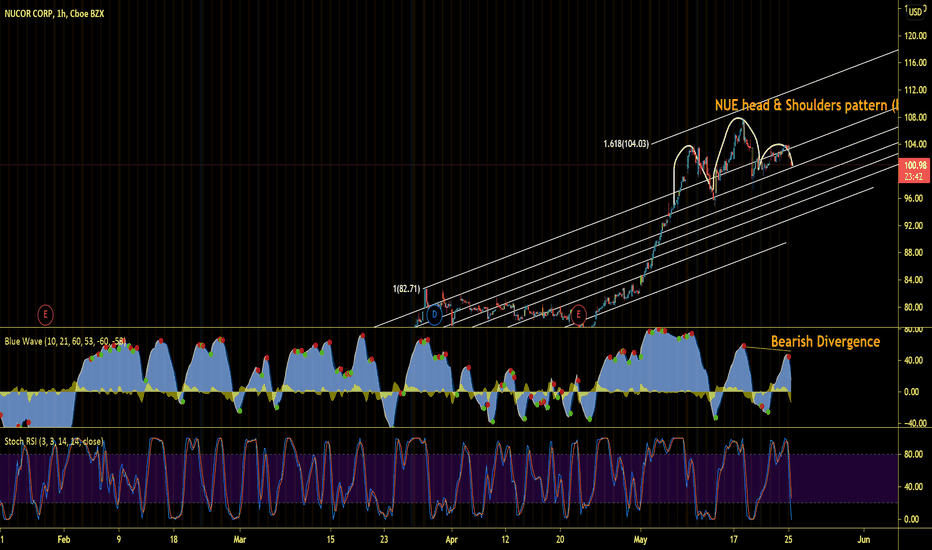This screenshot has width=932, height=550.
Task: Click the 25 date label on time axis
Action: click(789, 540)
